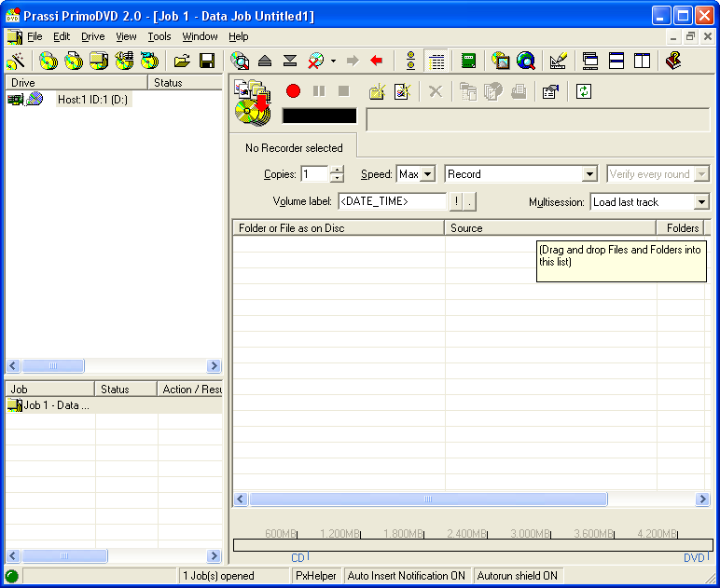The height and width of the screenshot is (588, 720).
Task: Expand the Multisession Load last track dropdown
Action: 701,202
